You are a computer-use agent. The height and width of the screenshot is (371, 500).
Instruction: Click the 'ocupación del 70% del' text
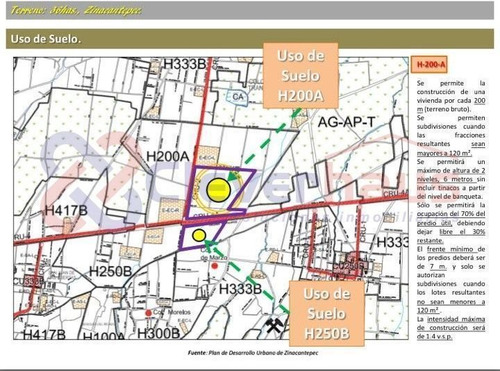pyautogui.click(x=451, y=214)
